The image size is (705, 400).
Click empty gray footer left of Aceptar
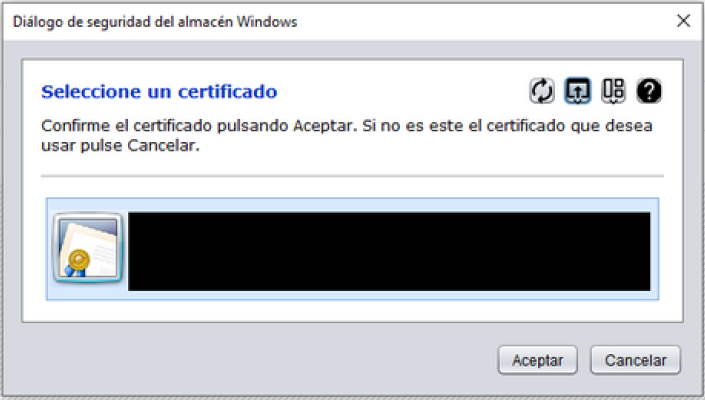[x=250, y=360]
